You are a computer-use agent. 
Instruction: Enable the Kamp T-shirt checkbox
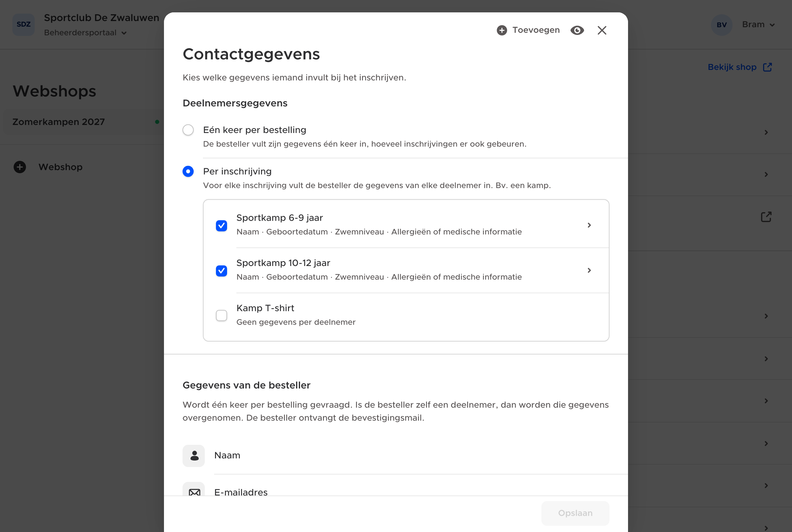[221, 315]
